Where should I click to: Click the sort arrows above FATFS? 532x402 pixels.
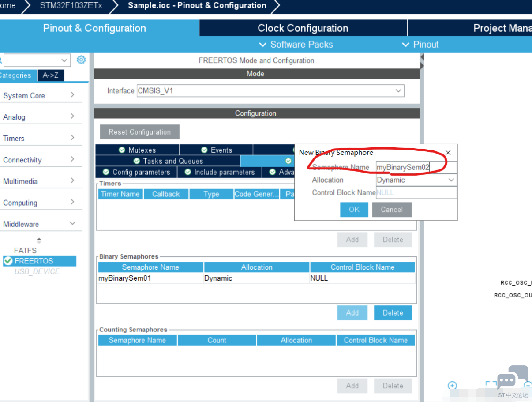point(39,240)
